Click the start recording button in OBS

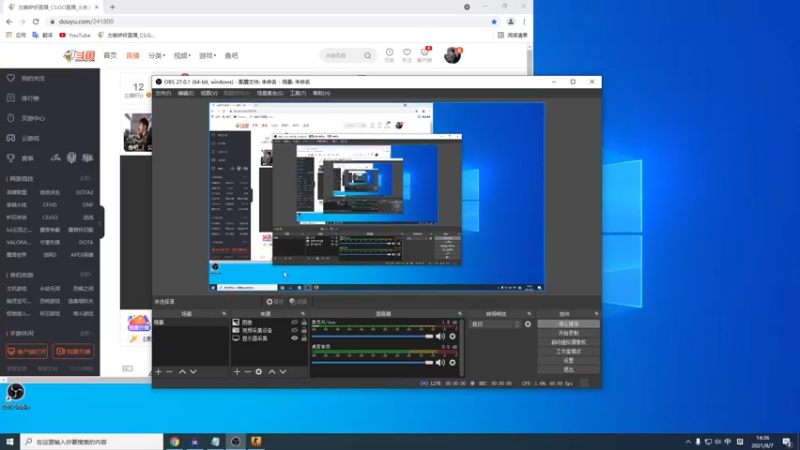click(568, 333)
